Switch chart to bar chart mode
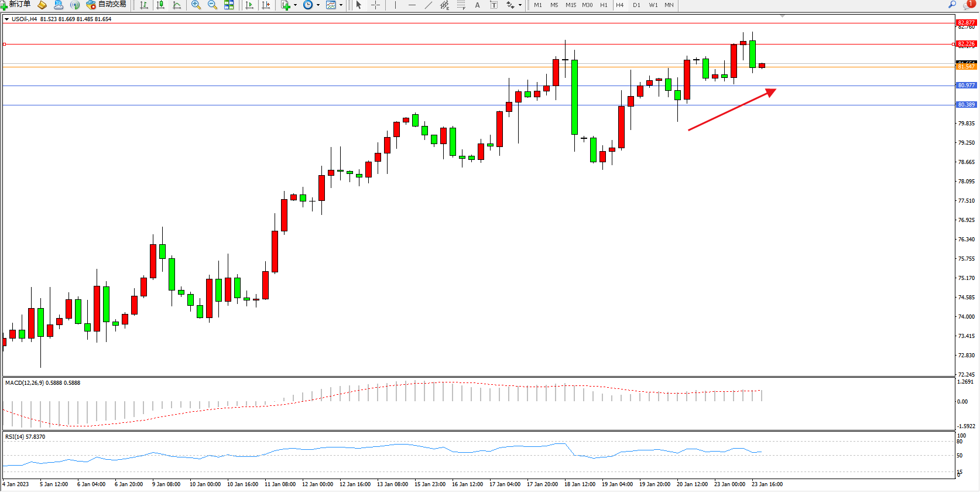This screenshot has width=980, height=492. click(144, 5)
